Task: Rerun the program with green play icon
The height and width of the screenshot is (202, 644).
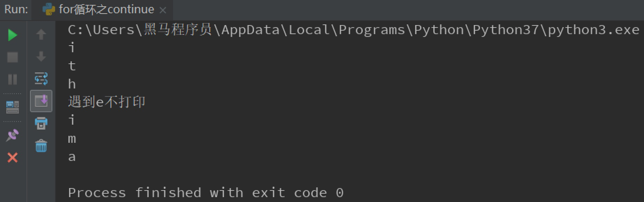Action: pyautogui.click(x=13, y=35)
